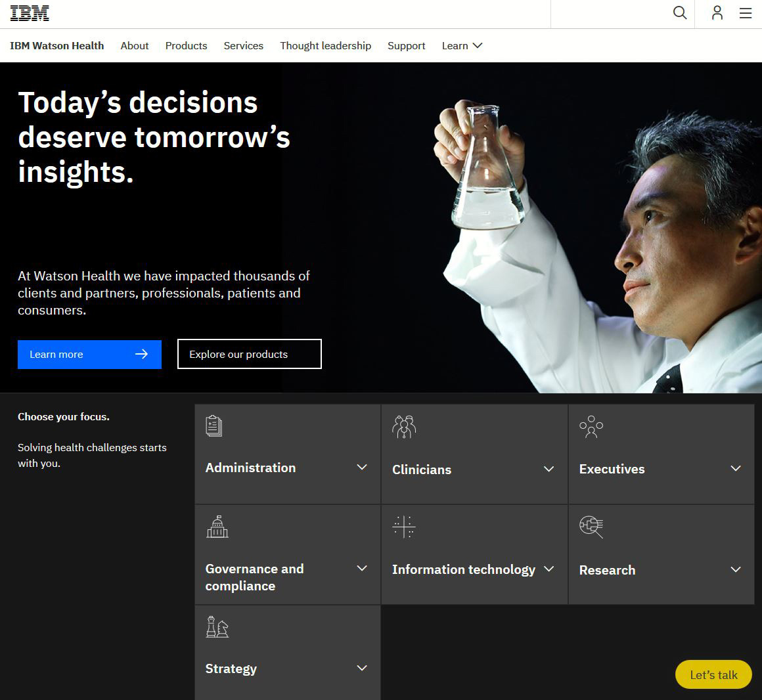The width and height of the screenshot is (762, 700).
Task: Open the hamburger menu icon
Action: (746, 13)
